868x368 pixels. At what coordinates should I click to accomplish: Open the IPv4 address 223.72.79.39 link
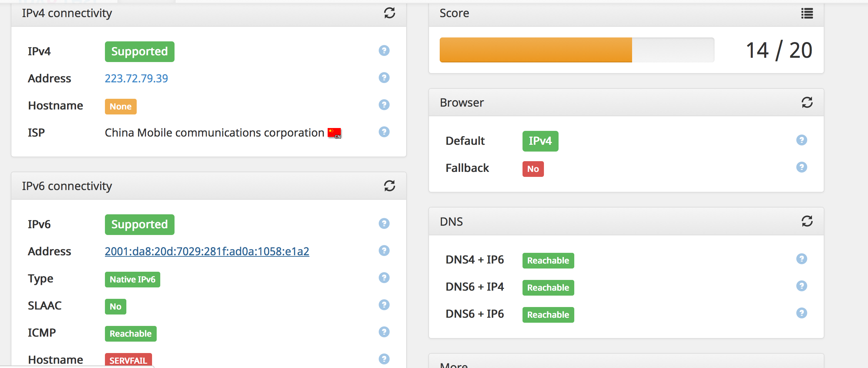(136, 78)
